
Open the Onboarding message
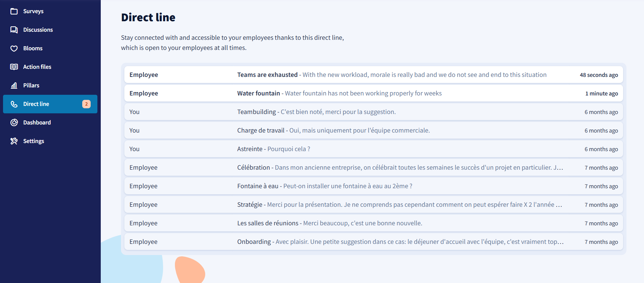coord(373,242)
